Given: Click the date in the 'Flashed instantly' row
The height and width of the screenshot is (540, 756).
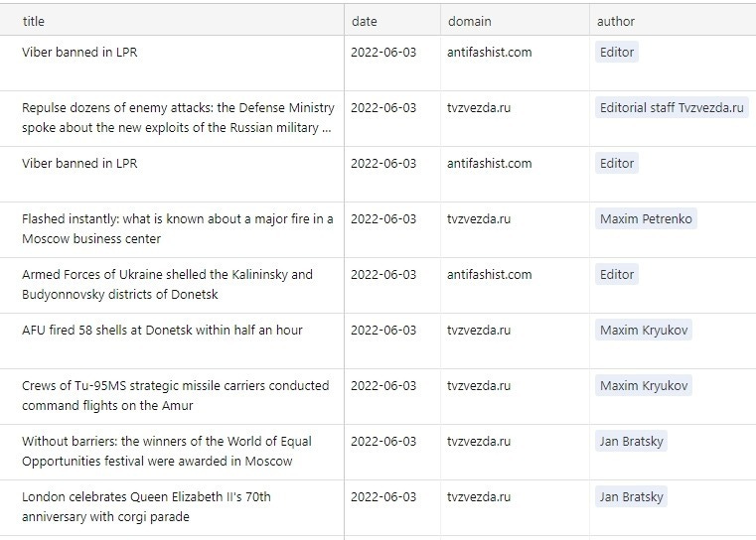Looking at the screenshot, I should [383, 218].
